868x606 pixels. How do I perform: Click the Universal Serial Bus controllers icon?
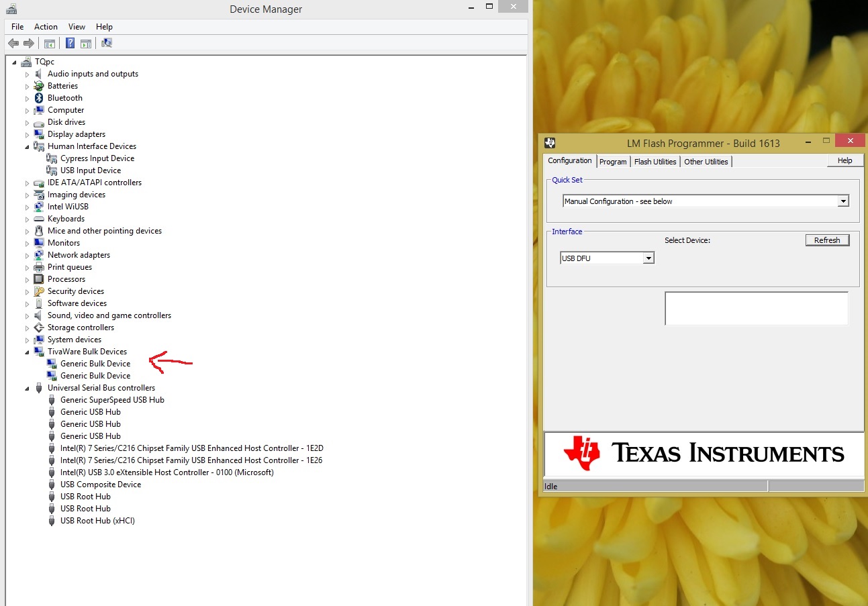coord(39,388)
